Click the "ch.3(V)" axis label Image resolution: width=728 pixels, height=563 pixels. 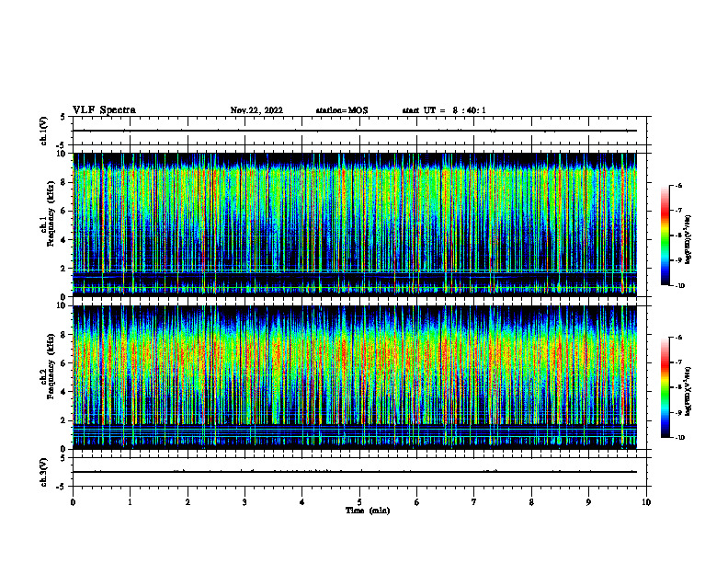(x=43, y=473)
